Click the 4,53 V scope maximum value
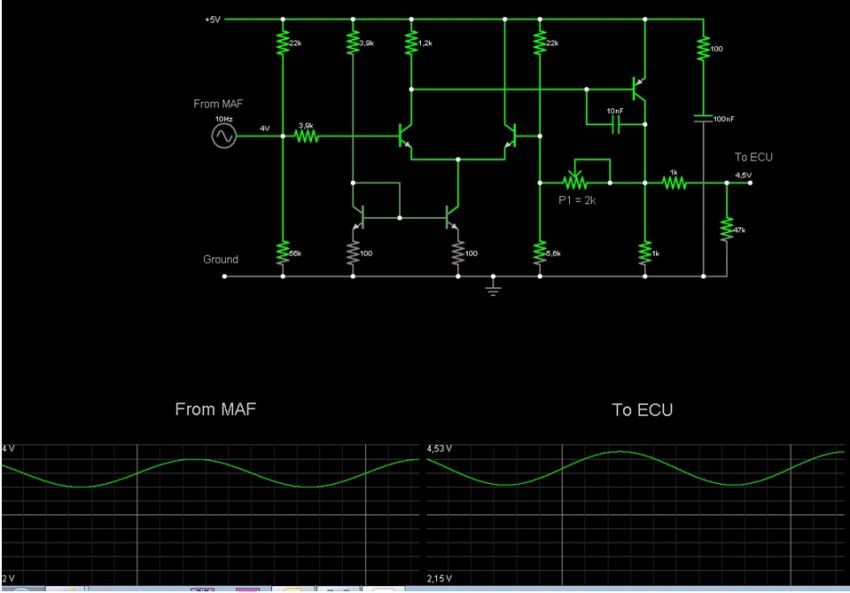 click(x=439, y=449)
